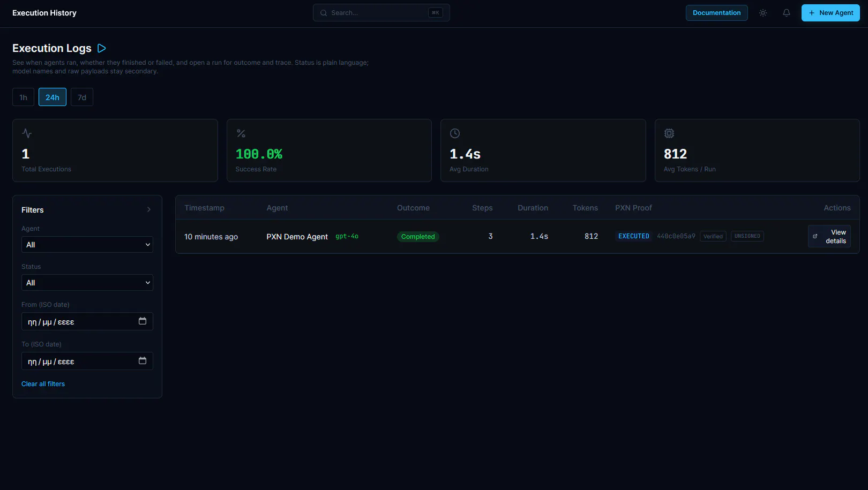This screenshot has width=868, height=490.
Task: Click the 1.4s duration cell in the run row
Action: [x=539, y=236]
